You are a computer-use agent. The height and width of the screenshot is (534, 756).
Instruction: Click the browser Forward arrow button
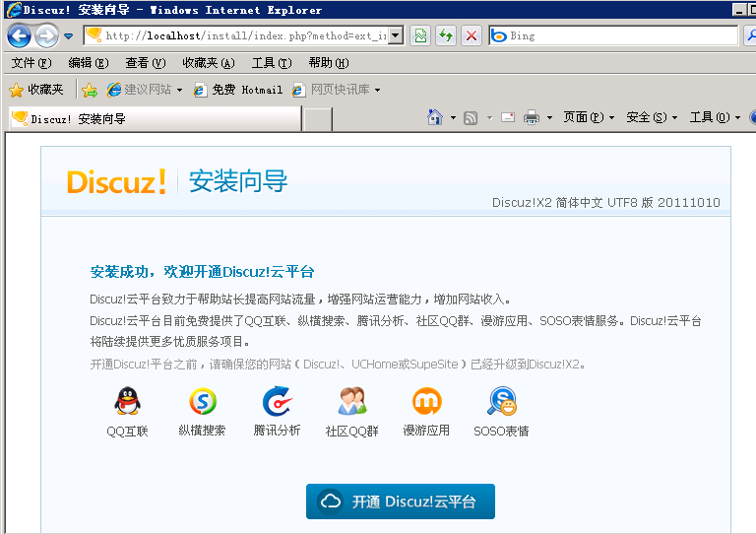(x=47, y=35)
